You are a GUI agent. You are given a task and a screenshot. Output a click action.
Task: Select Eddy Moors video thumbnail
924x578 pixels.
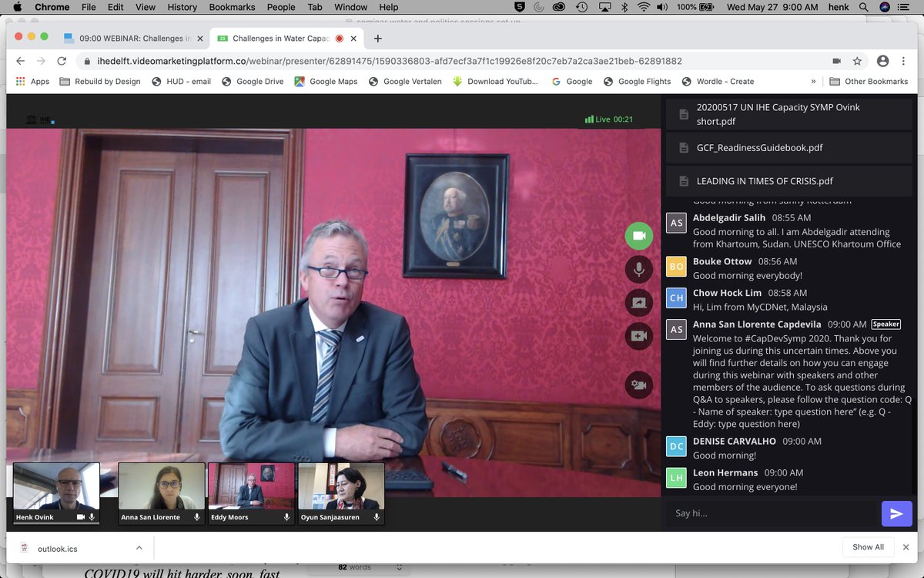click(251, 493)
